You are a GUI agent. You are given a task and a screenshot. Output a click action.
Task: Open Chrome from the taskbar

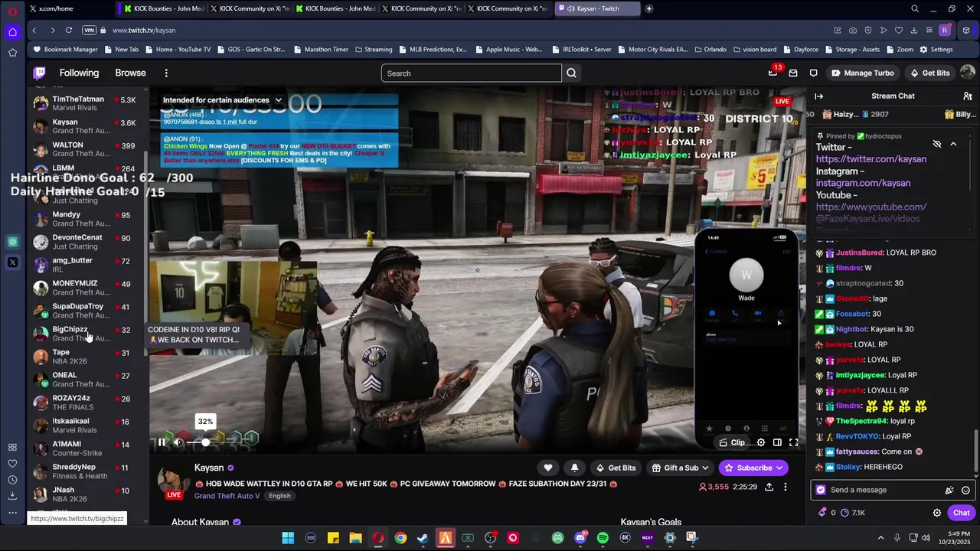pos(400,538)
